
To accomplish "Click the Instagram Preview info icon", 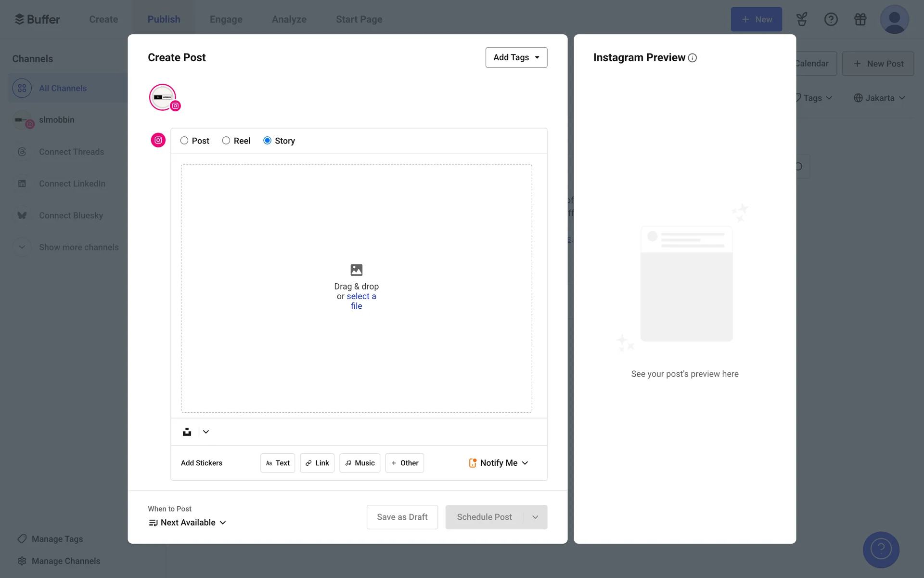I will point(693,58).
